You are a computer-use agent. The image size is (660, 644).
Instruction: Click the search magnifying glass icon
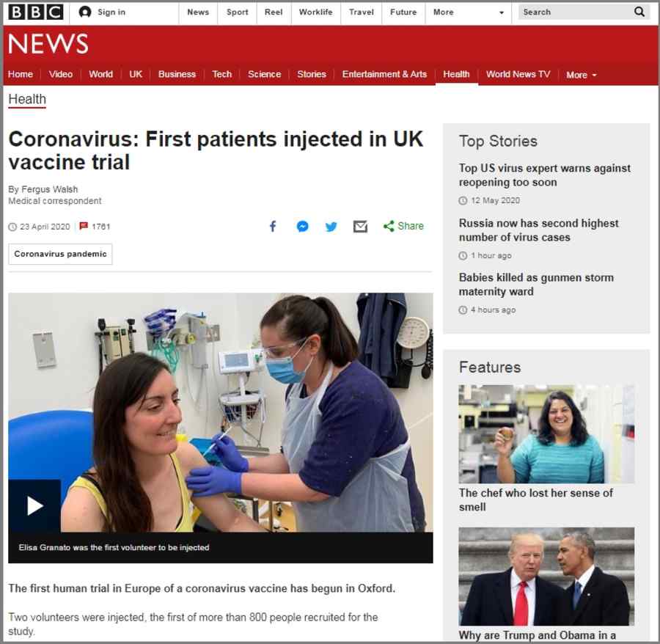point(639,12)
